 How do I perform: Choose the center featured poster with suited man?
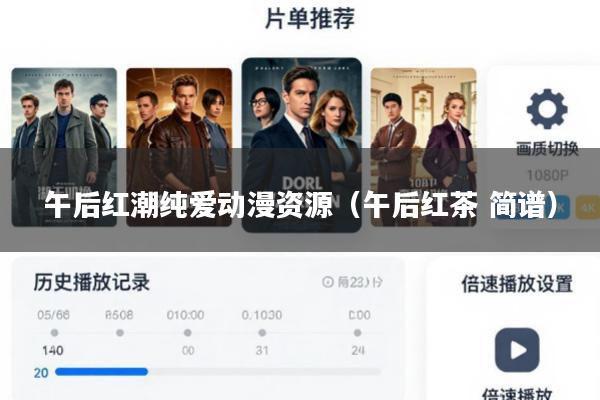point(302,145)
